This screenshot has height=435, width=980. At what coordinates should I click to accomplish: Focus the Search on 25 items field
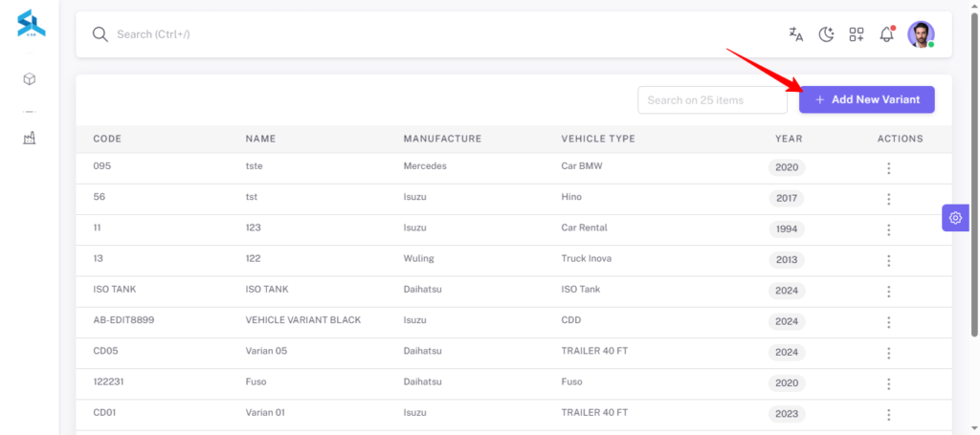pyautogui.click(x=712, y=99)
